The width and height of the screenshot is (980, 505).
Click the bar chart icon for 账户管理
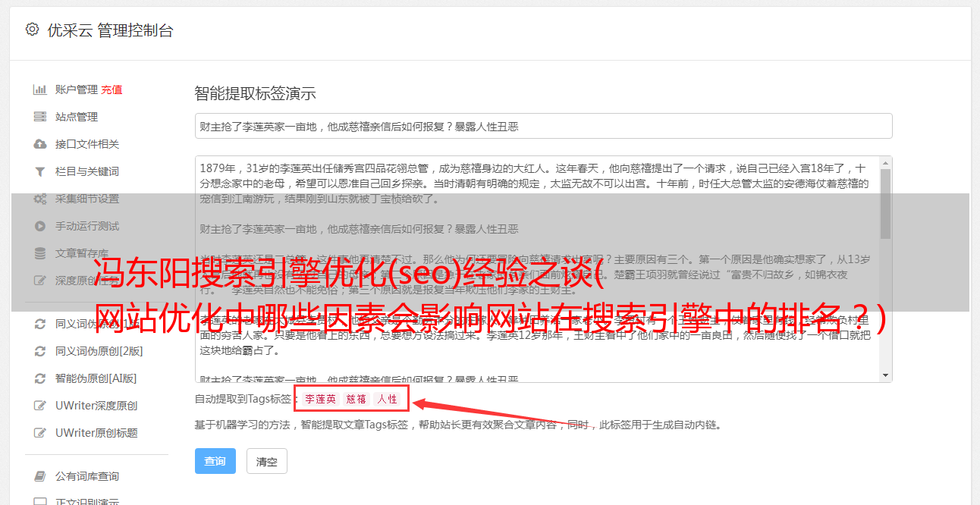coord(40,89)
